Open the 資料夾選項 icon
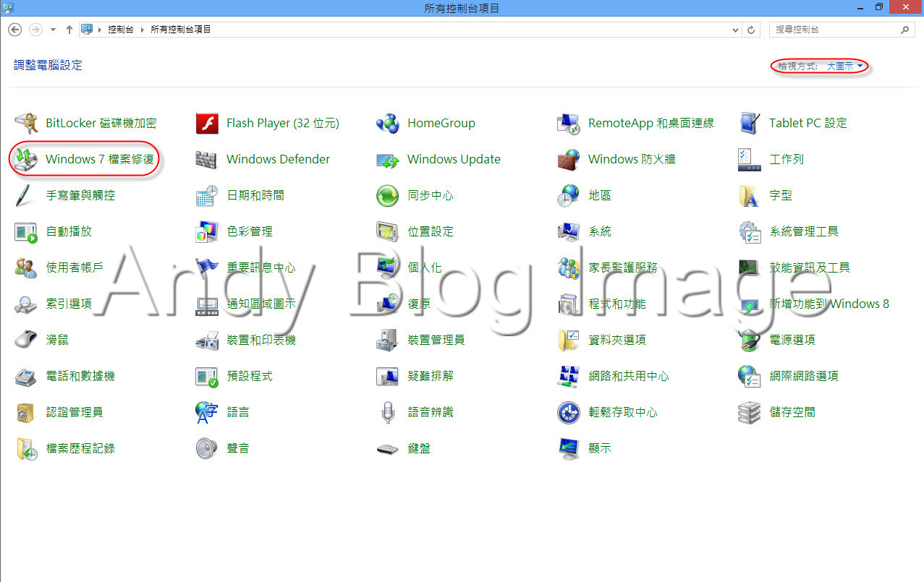Screen dimensions: 924x582 569,340
